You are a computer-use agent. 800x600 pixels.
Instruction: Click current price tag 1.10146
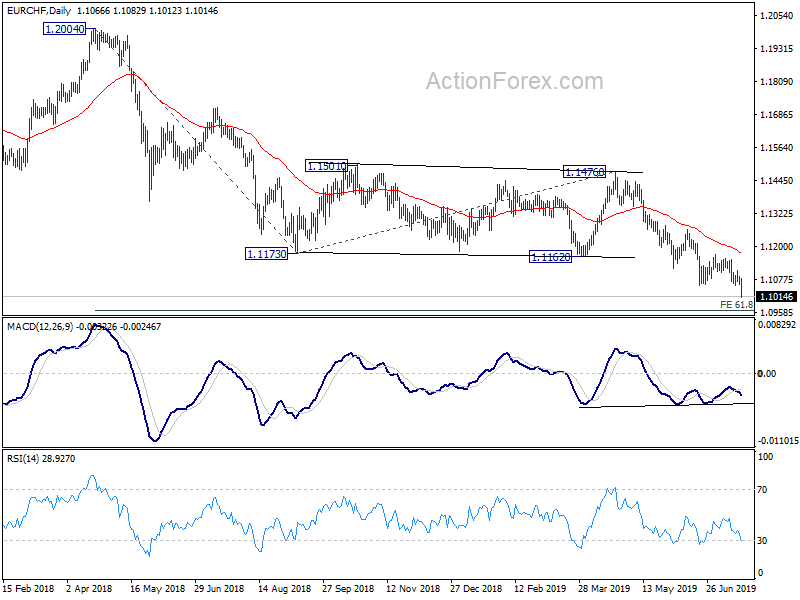777,297
